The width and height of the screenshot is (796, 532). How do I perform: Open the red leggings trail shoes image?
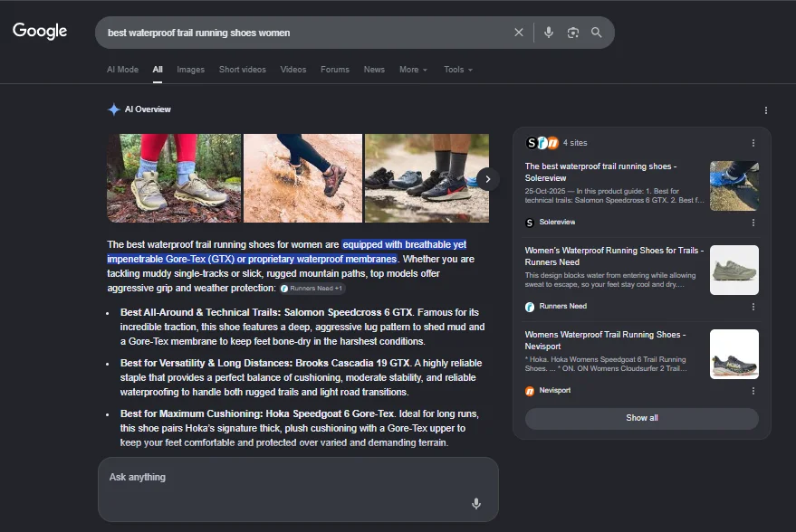174,178
